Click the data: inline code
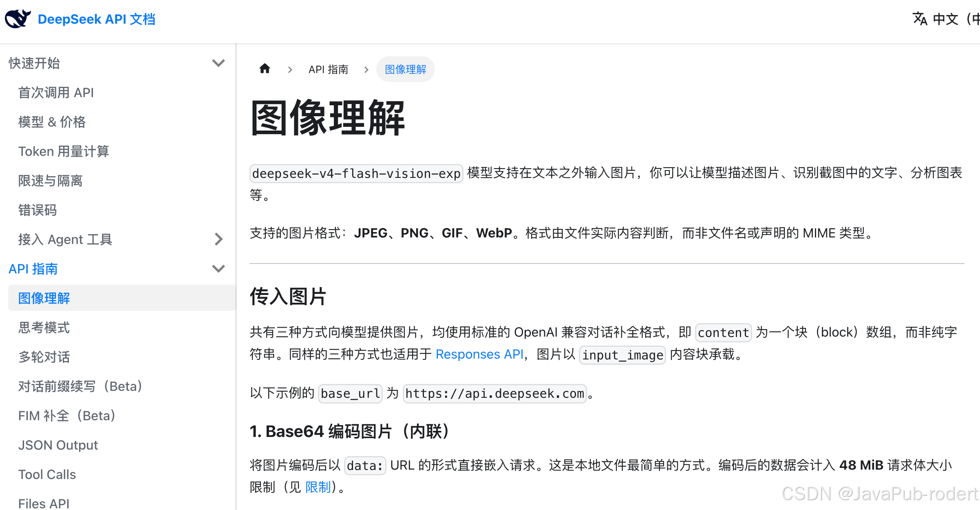Image resolution: width=980 pixels, height=510 pixels. pos(365,466)
